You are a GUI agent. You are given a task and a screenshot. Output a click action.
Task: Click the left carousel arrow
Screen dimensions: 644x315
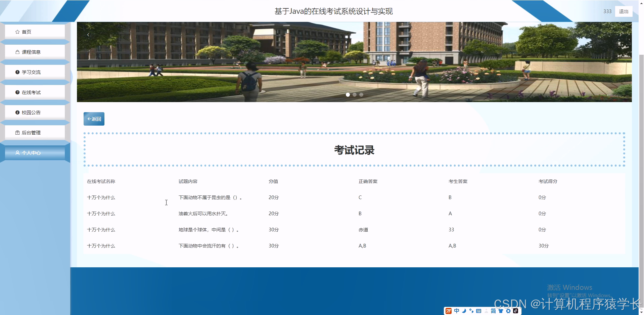[x=88, y=35]
